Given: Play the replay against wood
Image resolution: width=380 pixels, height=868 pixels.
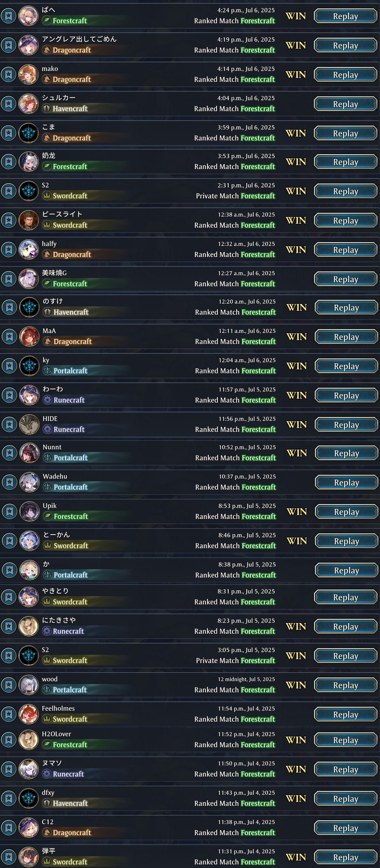Looking at the screenshot, I should [345, 685].
